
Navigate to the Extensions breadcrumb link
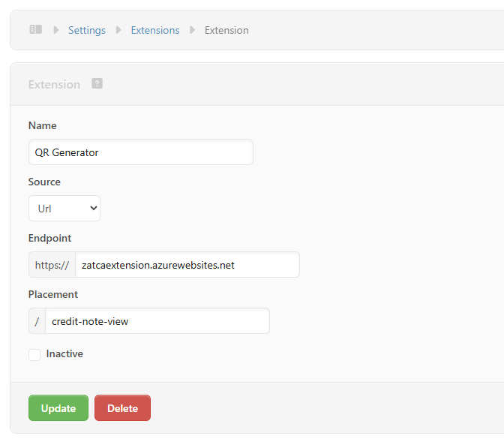155,30
